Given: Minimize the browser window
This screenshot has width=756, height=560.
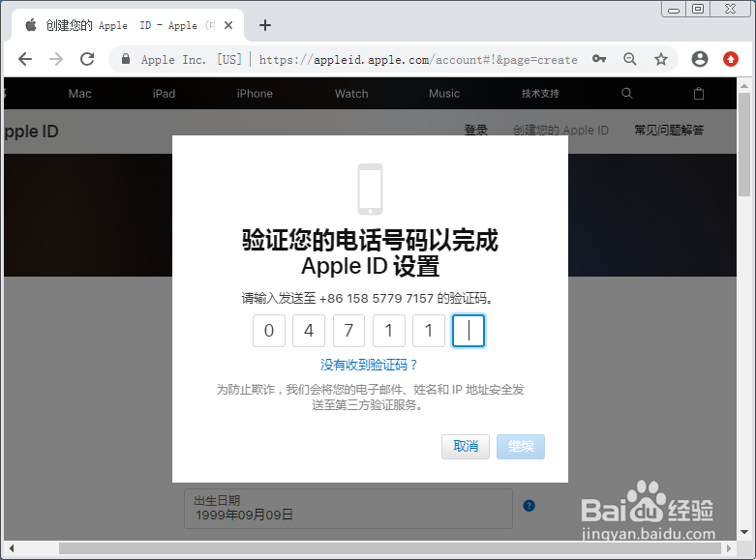Looking at the screenshot, I should (674, 9).
